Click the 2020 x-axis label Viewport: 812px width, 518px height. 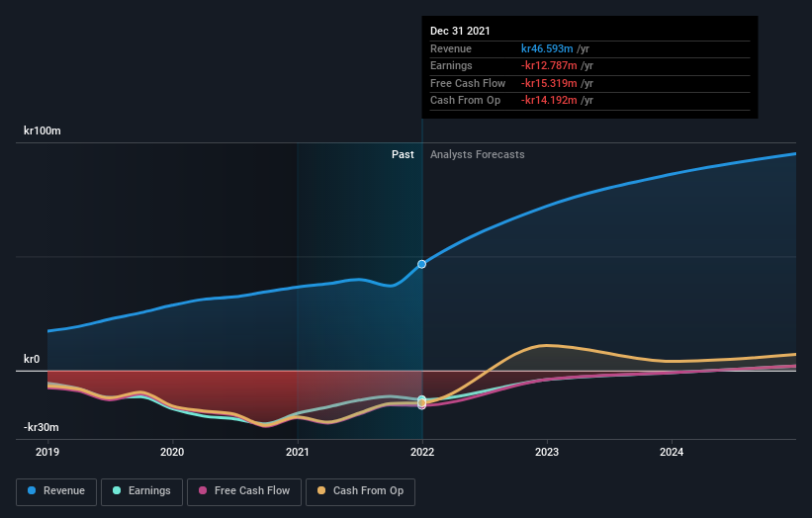tap(172, 452)
